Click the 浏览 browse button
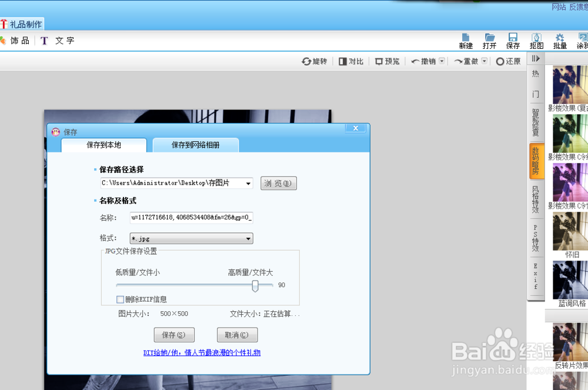The height and width of the screenshot is (390, 588). point(279,184)
